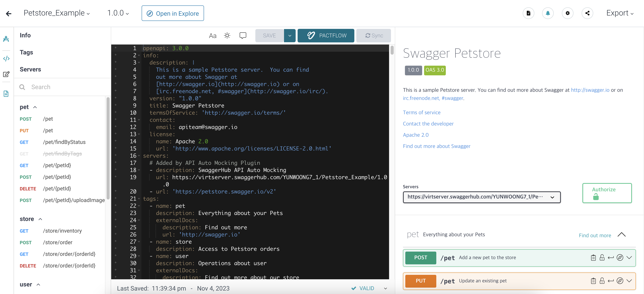644x294 pixels.
Task: Select Info in navigation sidebar
Action: (x=25, y=35)
